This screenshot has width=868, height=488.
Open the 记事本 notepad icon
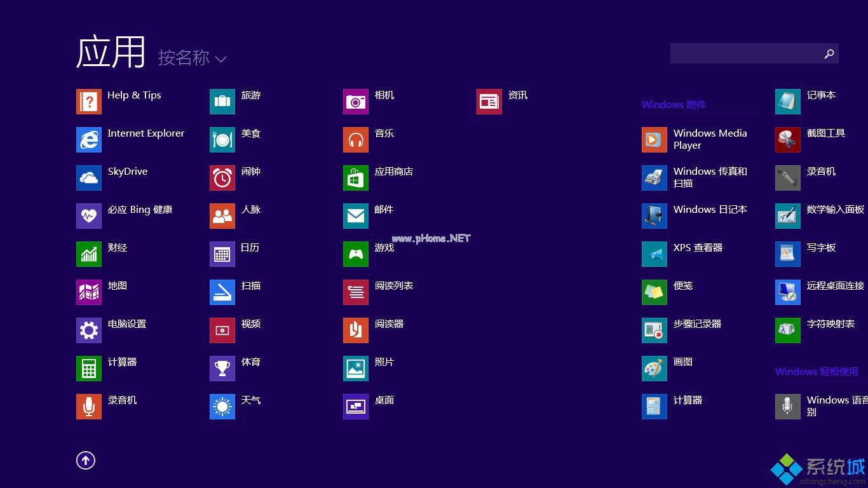(788, 102)
